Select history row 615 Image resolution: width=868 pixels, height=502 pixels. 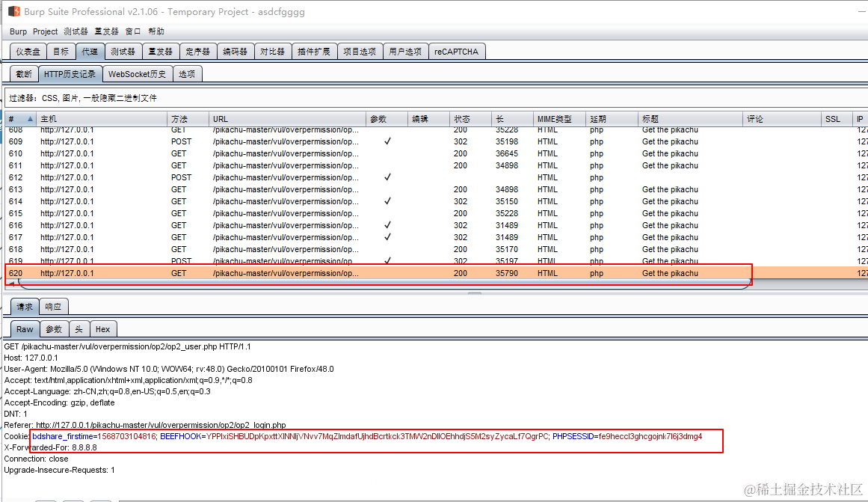click(436, 213)
